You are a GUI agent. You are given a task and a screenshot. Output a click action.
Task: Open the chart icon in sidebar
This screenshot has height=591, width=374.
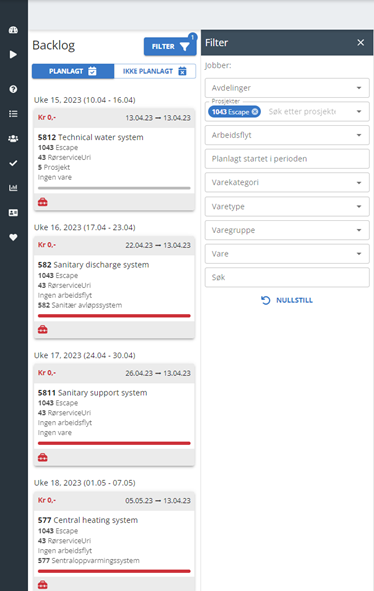[13, 188]
